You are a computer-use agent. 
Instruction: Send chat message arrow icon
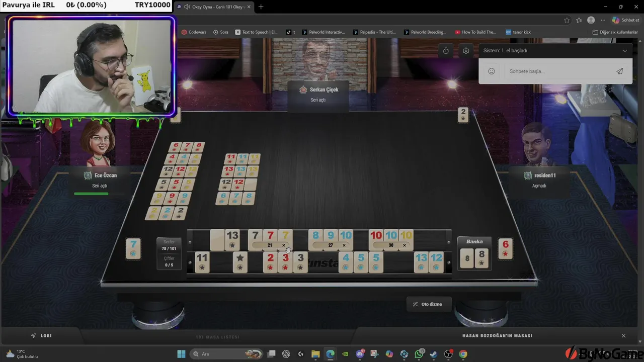pyautogui.click(x=619, y=71)
